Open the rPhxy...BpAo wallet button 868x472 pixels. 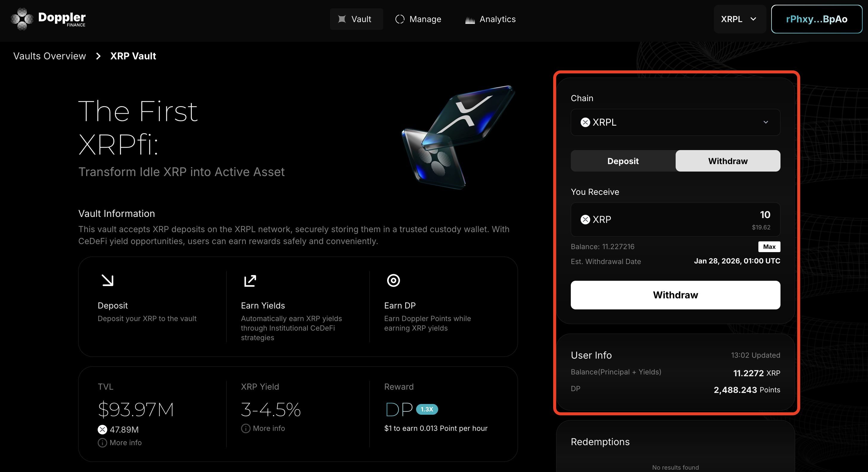(816, 19)
